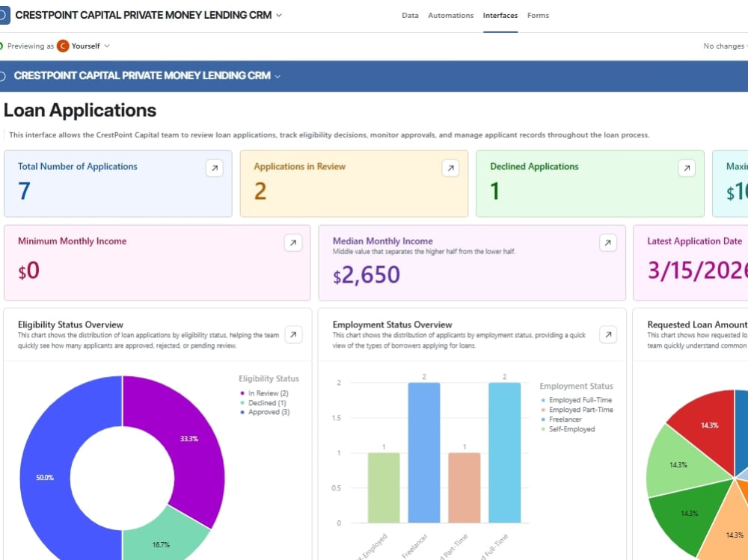Viewport: 748px width, 560px height.
Task: Click the light blue Full-Time bar
Action: (505, 452)
